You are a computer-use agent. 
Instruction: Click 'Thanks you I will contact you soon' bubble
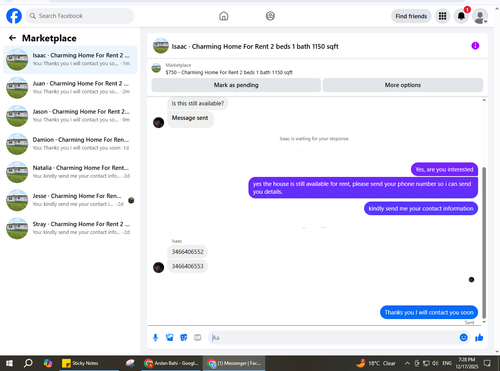click(x=429, y=312)
